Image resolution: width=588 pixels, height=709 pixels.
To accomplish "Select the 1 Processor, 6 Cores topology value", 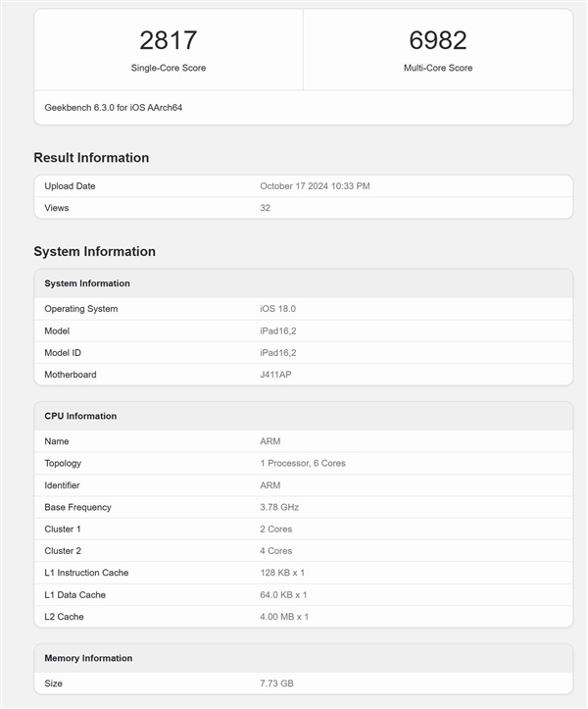I will pos(303,463).
